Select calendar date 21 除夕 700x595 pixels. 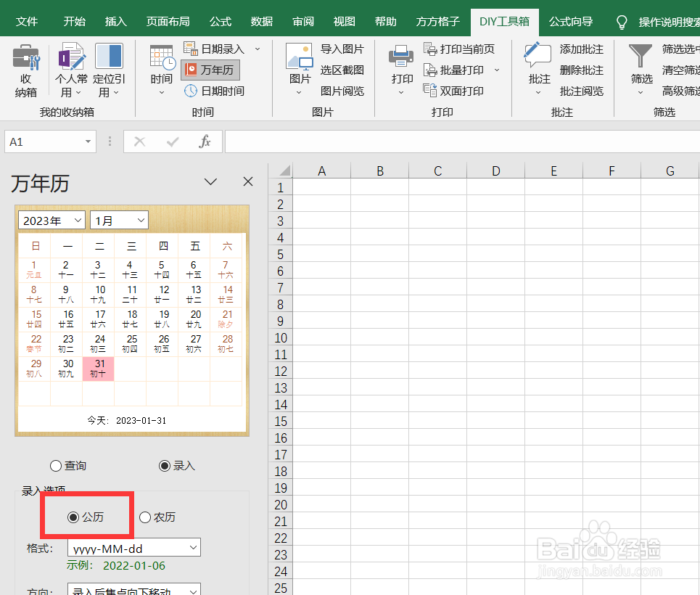[x=226, y=319]
